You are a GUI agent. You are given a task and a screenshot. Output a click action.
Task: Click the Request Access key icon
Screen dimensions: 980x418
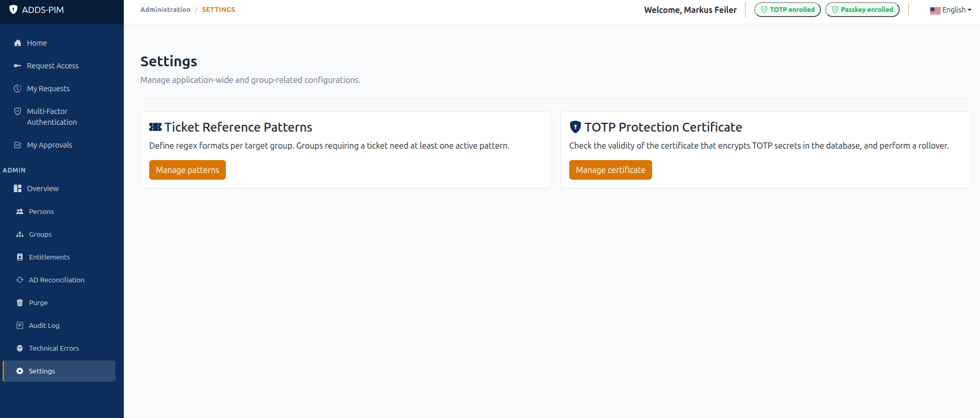click(x=18, y=66)
